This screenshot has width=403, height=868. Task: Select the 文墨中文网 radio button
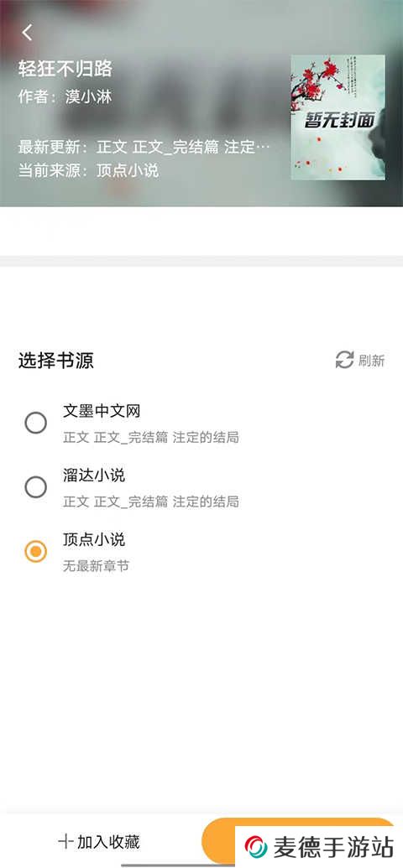[36, 423]
